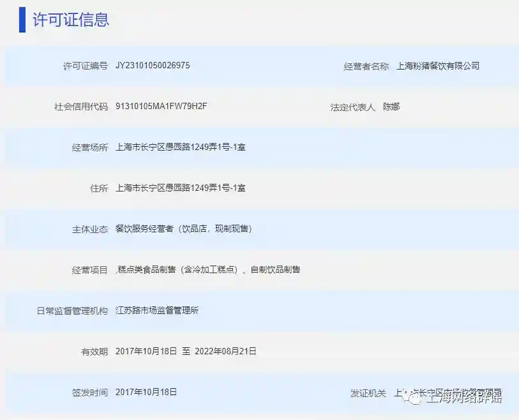Click the WeChat watermark logo icon
This screenshot has height=420, width=519.
point(414,398)
